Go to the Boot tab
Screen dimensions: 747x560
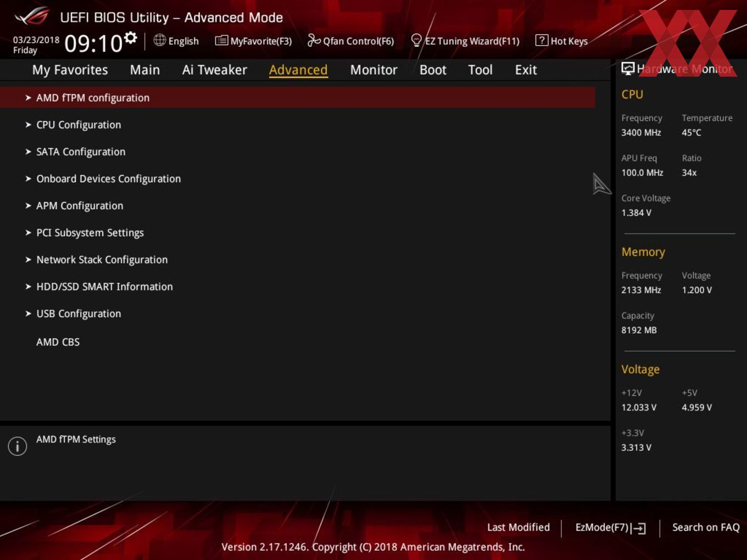point(433,70)
